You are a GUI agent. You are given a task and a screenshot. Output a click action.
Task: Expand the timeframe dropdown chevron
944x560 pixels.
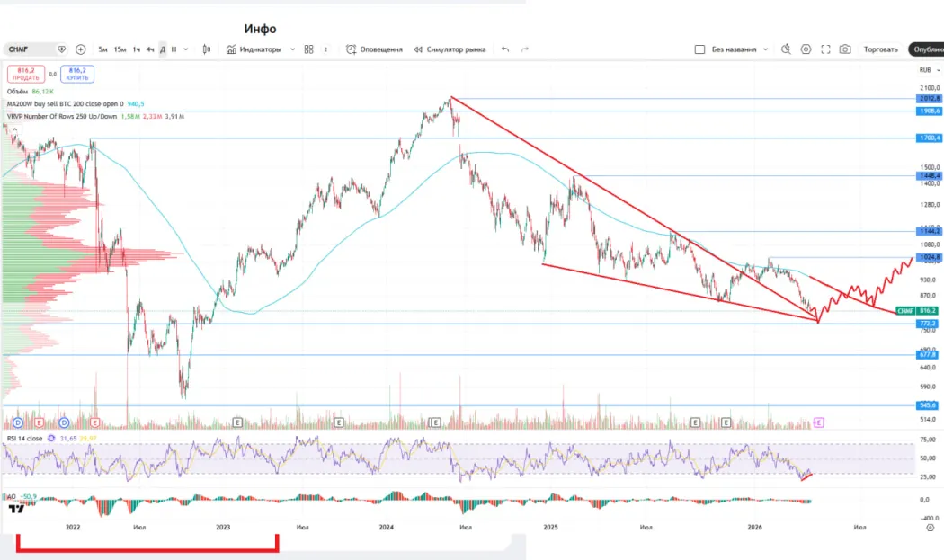click(x=186, y=49)
